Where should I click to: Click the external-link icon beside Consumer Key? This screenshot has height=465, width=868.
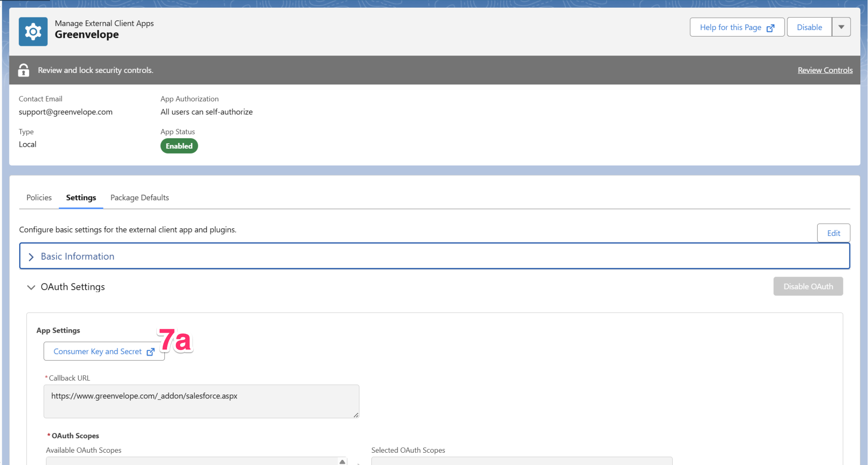pos(150,352)
